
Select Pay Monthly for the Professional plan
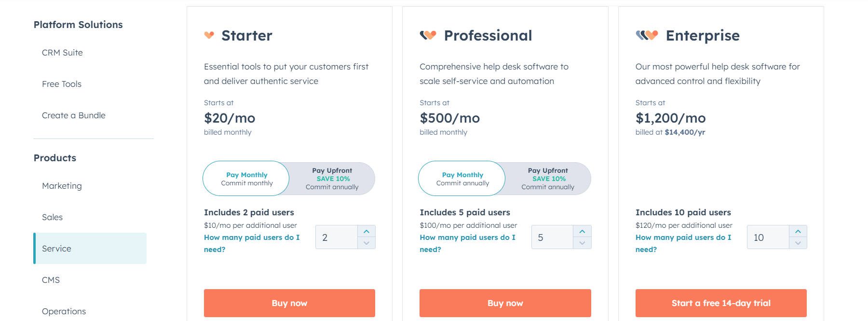462,178
